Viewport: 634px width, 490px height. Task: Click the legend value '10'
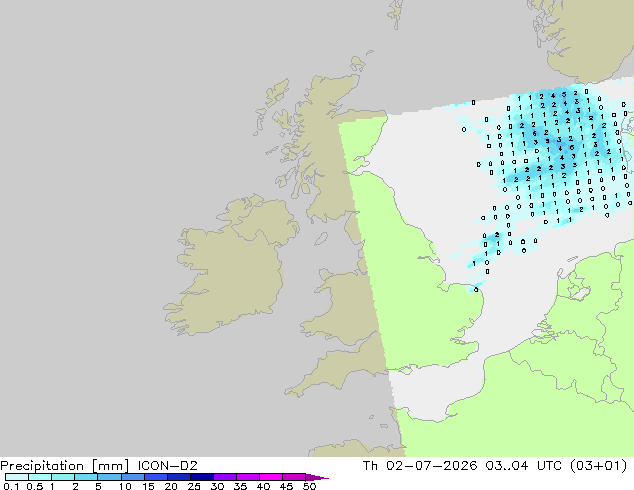125,486
